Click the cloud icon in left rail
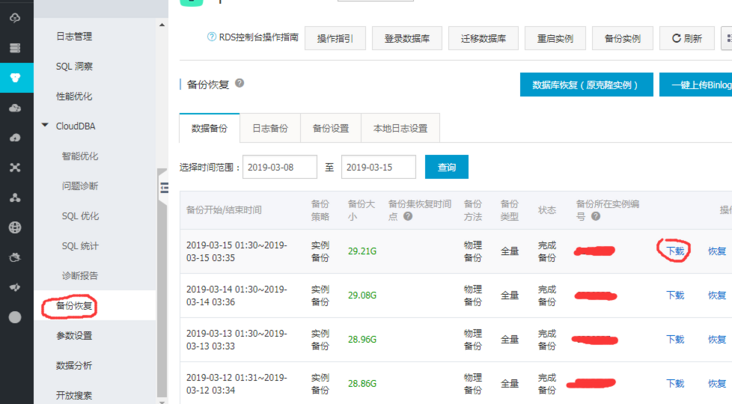 click(15, 107)
